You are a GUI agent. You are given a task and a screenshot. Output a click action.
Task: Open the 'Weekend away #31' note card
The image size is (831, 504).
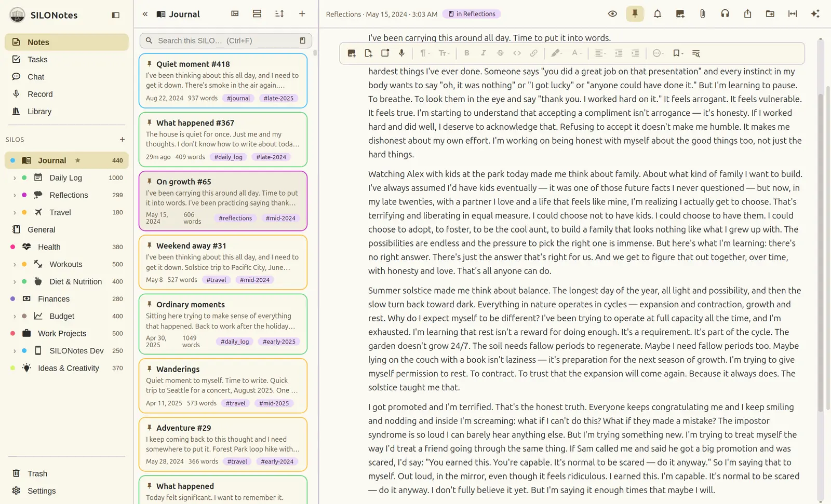pyautogui.click(x=223, y=262)
